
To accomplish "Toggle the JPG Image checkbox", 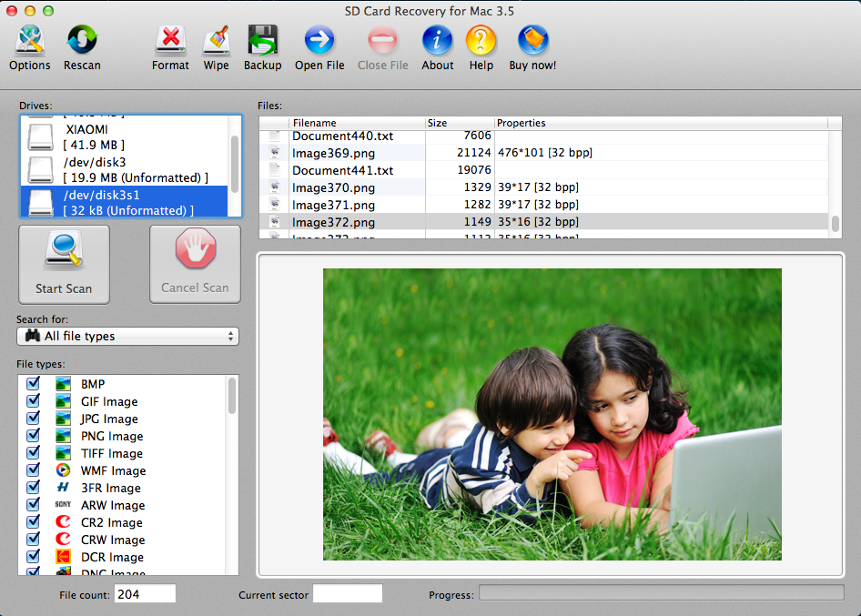I will [x=34, y=419].
